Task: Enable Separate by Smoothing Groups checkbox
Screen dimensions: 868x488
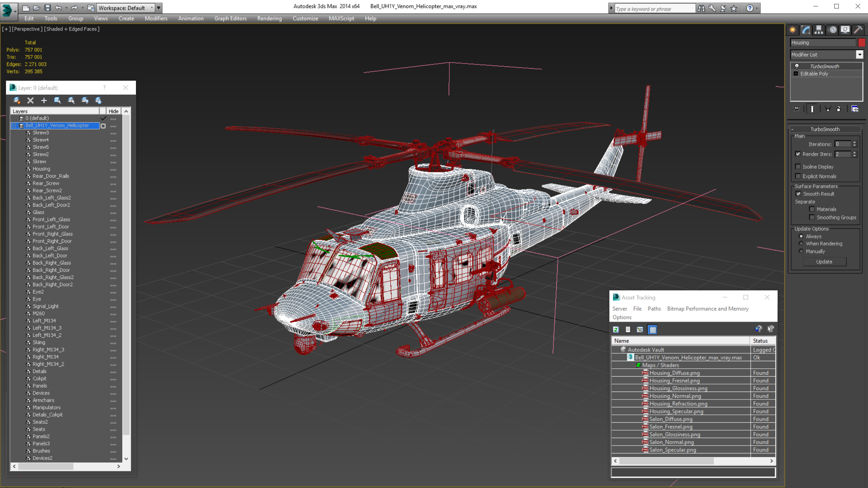Action: (812, 217)
